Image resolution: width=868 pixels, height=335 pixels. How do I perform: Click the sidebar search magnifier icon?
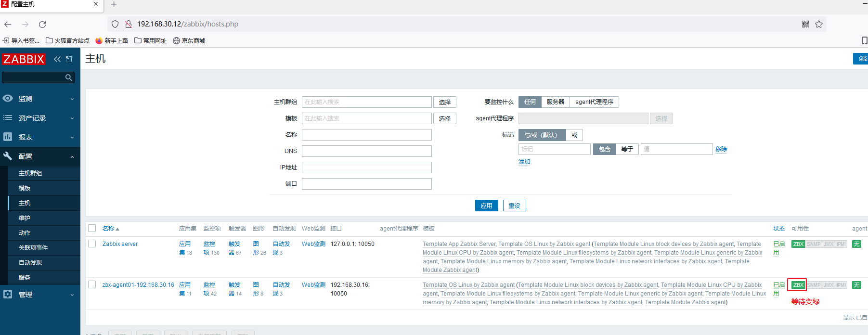69,77
